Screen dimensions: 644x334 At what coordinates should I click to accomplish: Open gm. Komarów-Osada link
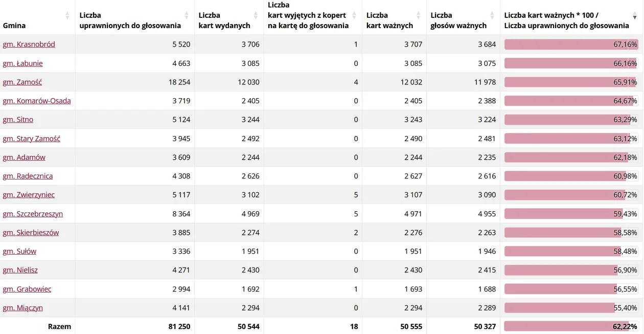[37, 101]
